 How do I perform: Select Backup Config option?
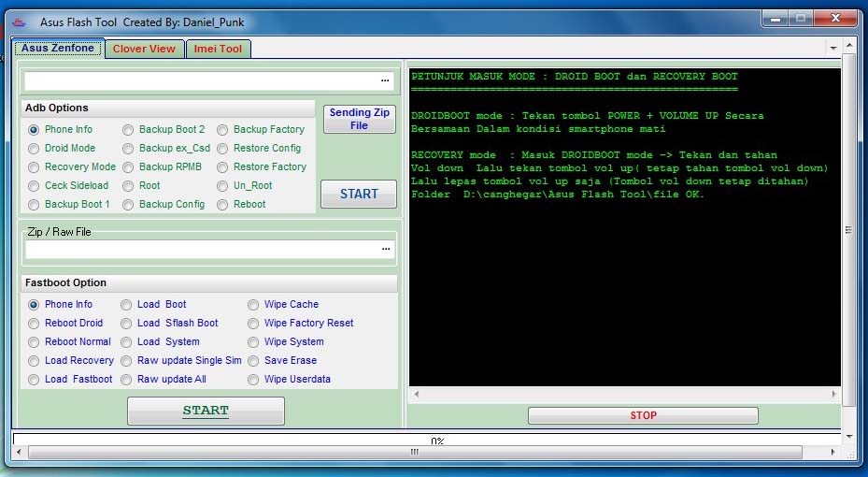coord(128,205)
